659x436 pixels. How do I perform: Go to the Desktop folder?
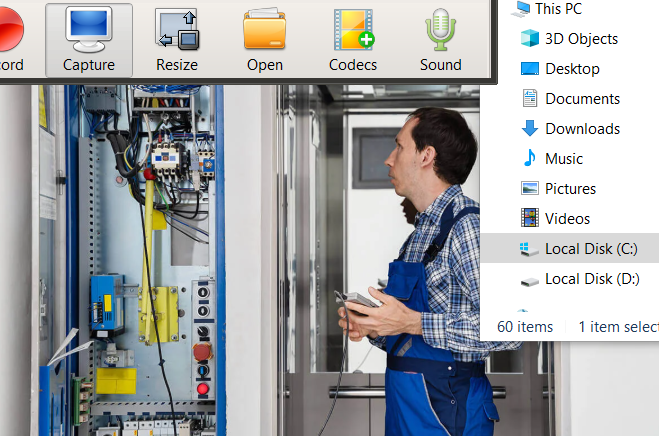point(572,69)
